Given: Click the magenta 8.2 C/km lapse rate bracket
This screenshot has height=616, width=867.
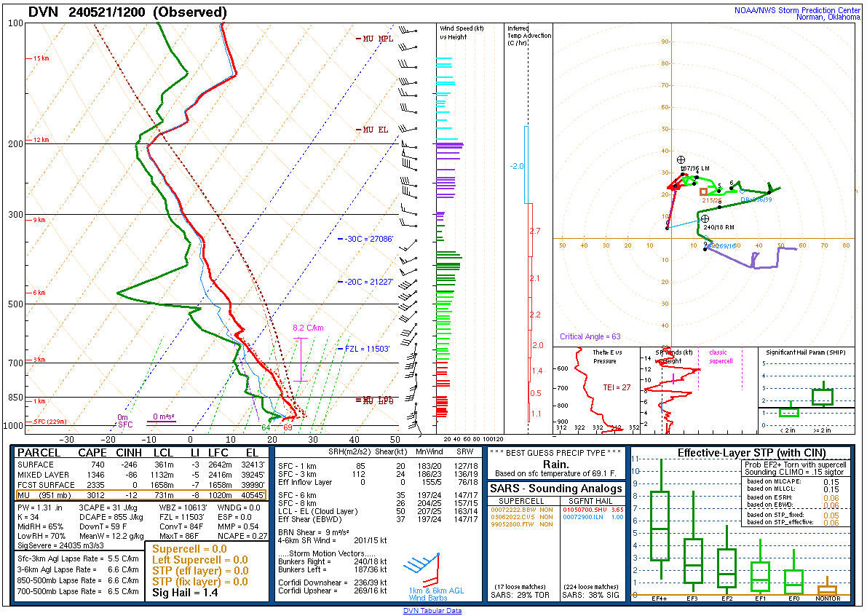Looking at the screenshot, I should click(301, 359).
